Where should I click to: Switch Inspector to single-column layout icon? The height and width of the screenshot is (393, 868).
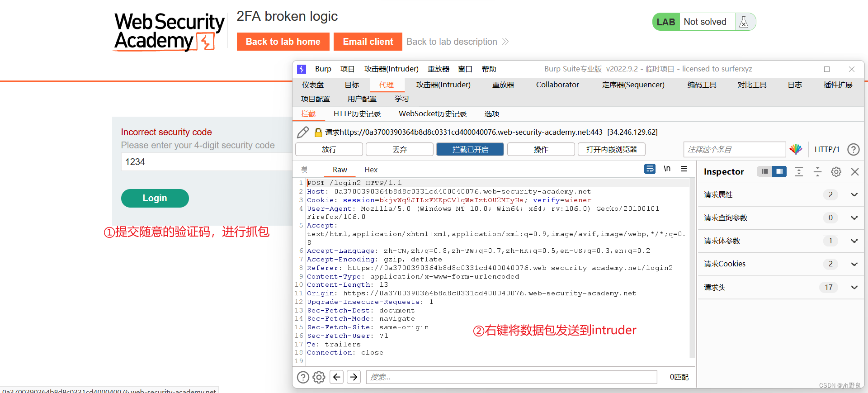764,171
